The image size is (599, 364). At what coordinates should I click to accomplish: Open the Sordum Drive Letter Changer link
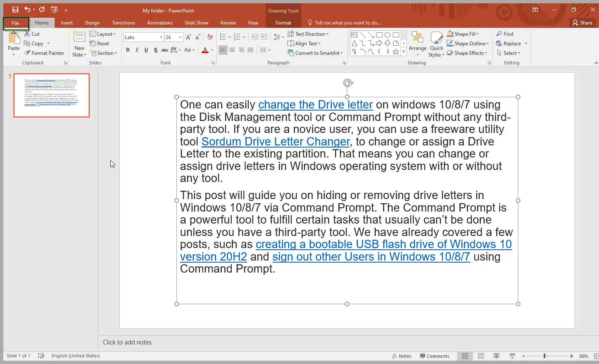275,142
